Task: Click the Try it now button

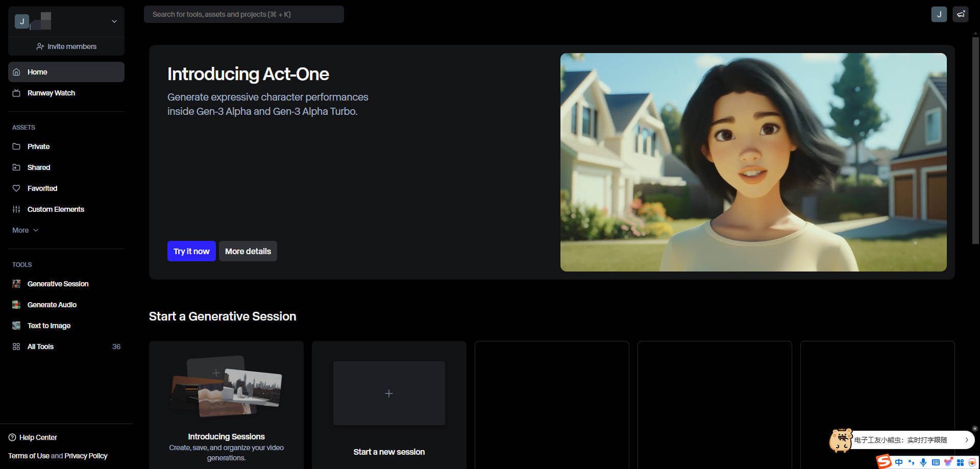Action: click(191, 251)
